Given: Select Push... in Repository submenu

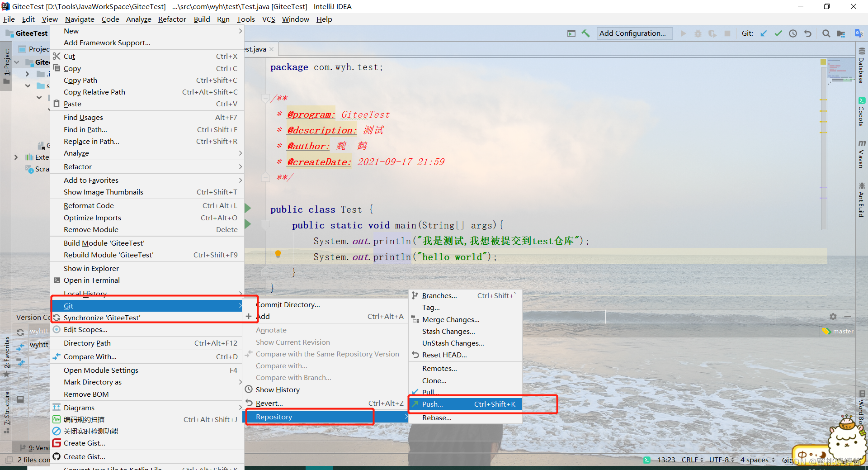Looking at the screenshot, I should coord(465,404).
